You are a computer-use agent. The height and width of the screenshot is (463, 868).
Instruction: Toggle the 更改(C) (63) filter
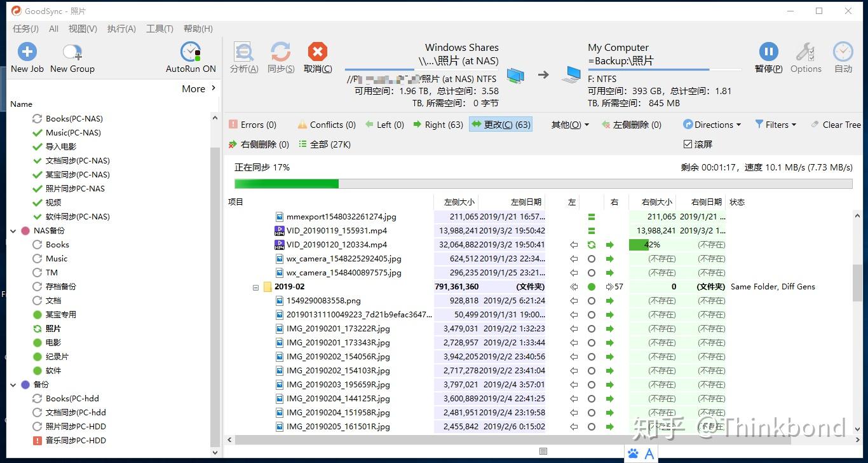[500, 125]
